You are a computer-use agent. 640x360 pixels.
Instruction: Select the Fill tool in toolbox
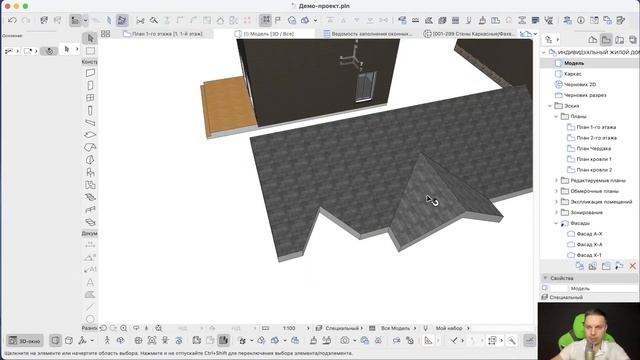pyautogui.click(x=90, y=294)
